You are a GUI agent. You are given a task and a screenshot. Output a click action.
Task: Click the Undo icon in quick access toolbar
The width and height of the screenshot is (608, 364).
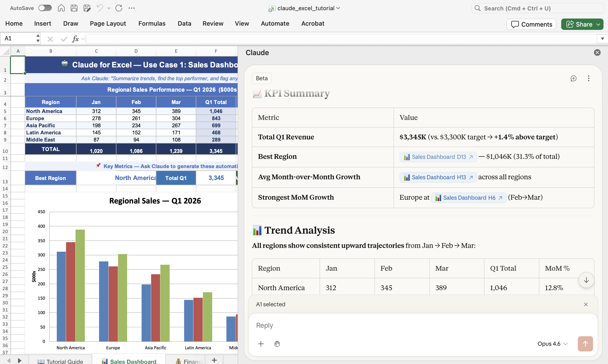[99, 8]
